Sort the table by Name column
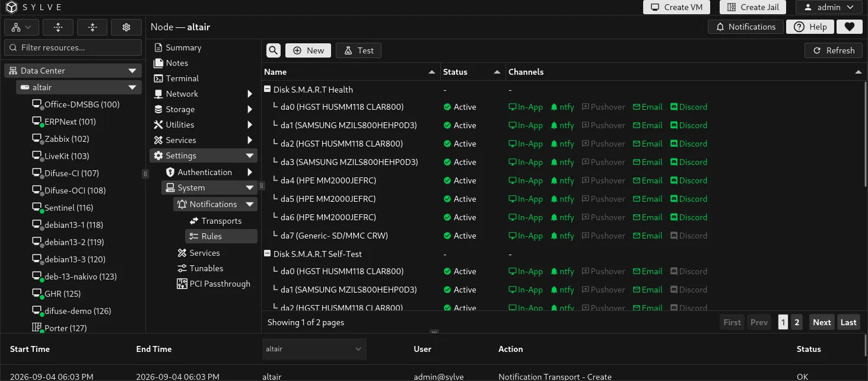 (x=431, y=72)
